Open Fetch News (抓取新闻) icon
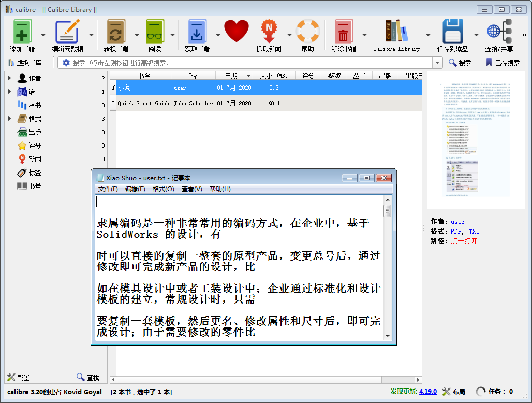The image size is (532, 403). pos(269,32)
